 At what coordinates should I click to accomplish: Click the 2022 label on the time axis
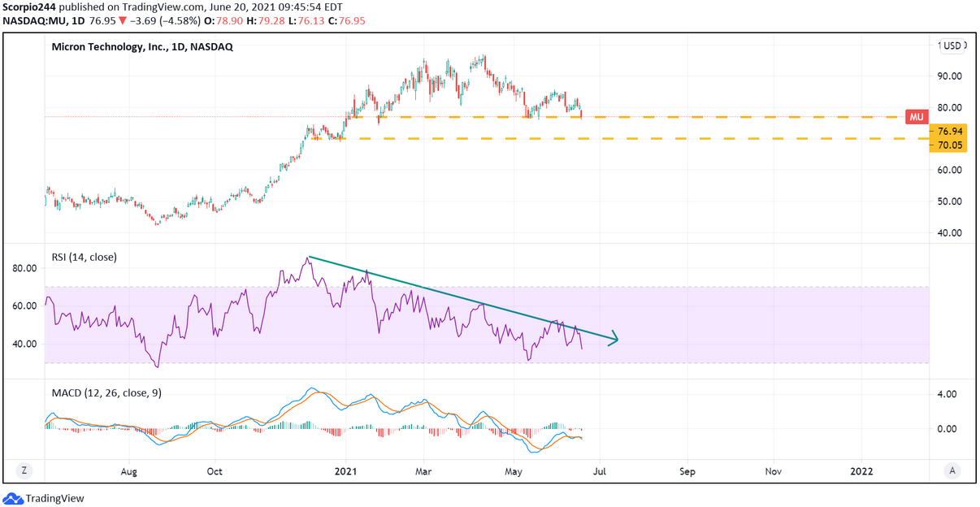(x=862, y=470)
